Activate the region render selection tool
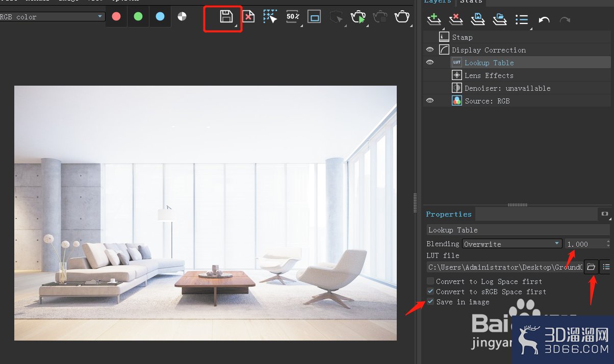This screenshot has height=364, width=614. [x=270, y=16]
